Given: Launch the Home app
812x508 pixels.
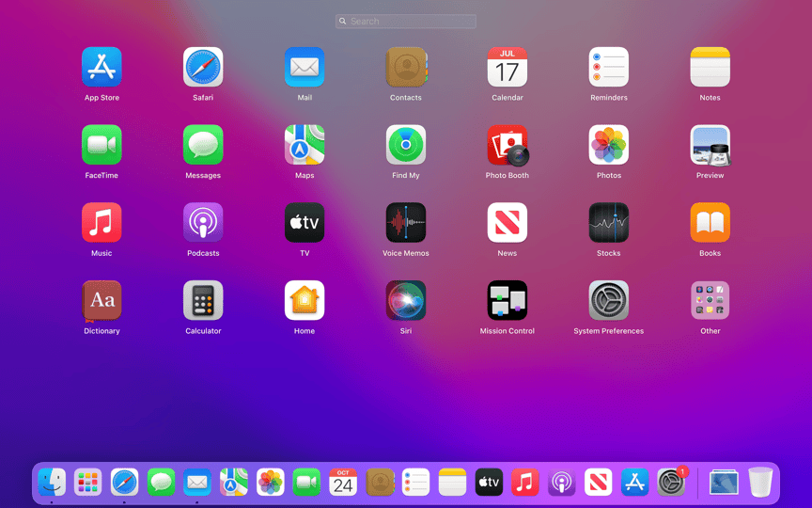Looking at the screenshot, I should (304, 301).
